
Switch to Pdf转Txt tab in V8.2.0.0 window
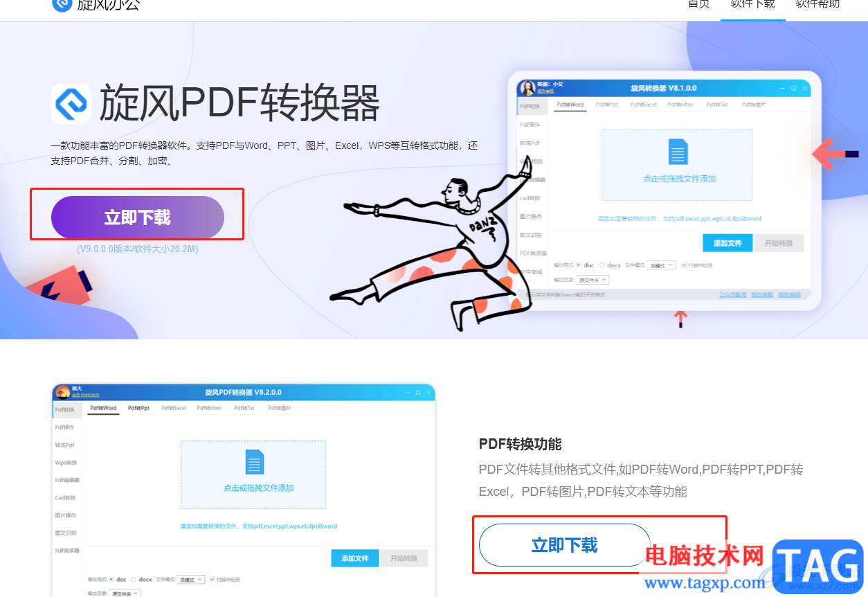click(244, 409)
